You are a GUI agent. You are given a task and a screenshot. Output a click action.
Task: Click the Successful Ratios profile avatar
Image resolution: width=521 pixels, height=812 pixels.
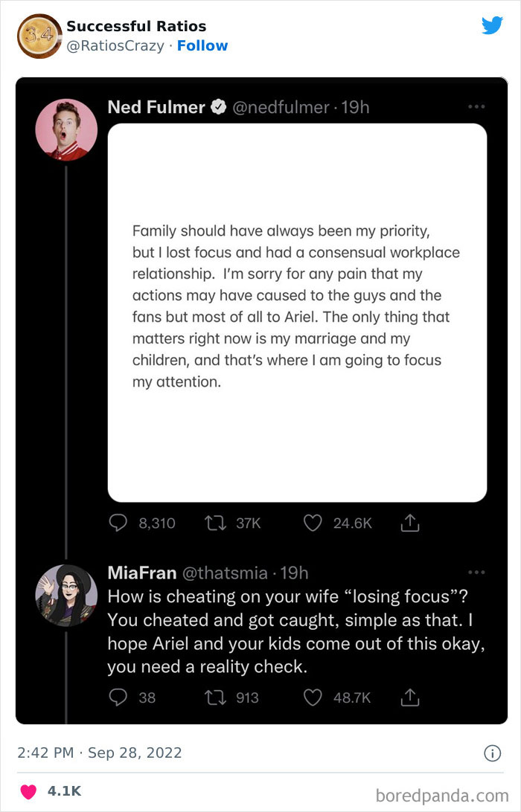[x=39, y=36]
